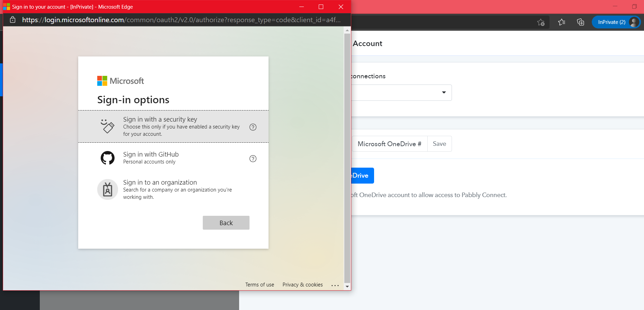The image size is (644, 310).
Task: Click the add to favorites star icon
Action: click(541, 22)
